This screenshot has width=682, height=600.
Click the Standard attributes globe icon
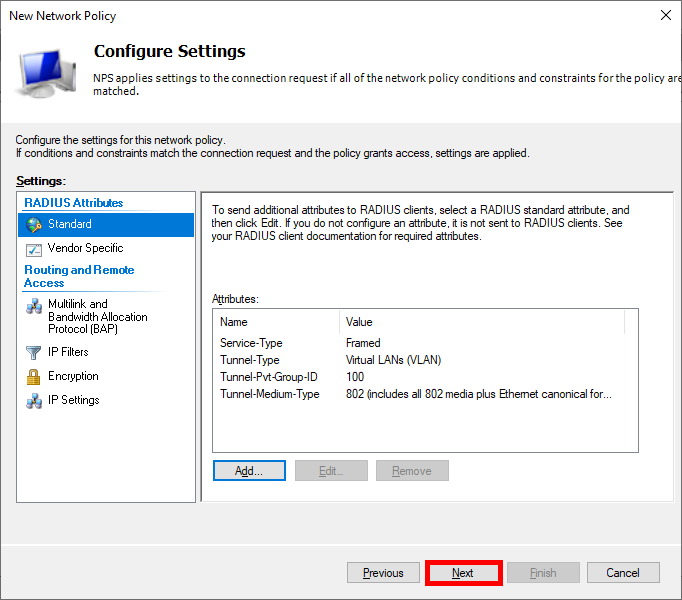tap(33, 225)
